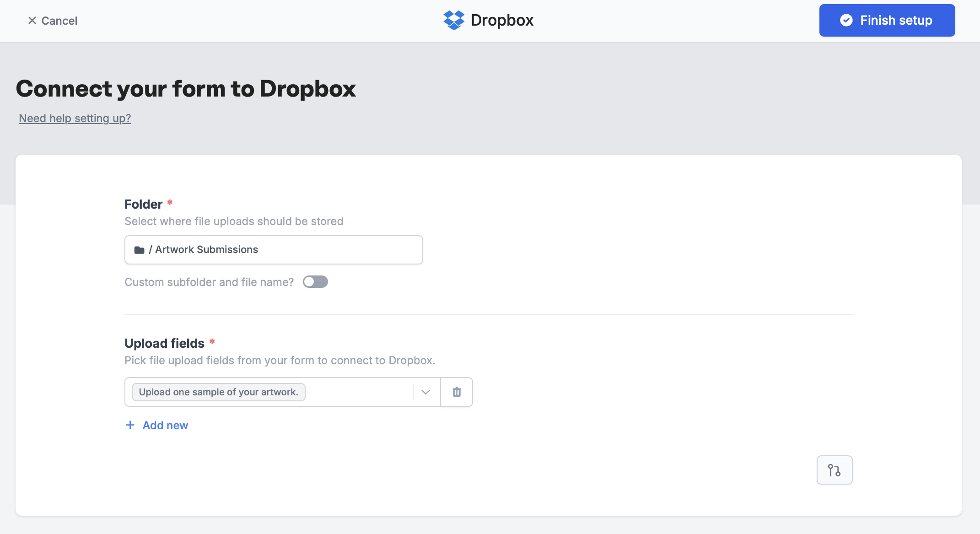Open the 'Need help setting up?' link
Screen dimensions: 980x534
(x=75, y=118)
